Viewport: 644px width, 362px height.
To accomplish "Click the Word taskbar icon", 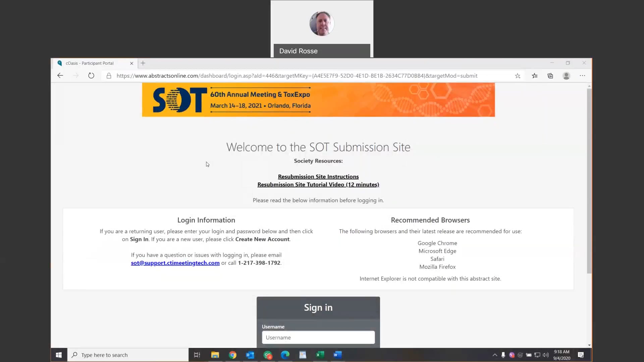I will tap(338, 355).
